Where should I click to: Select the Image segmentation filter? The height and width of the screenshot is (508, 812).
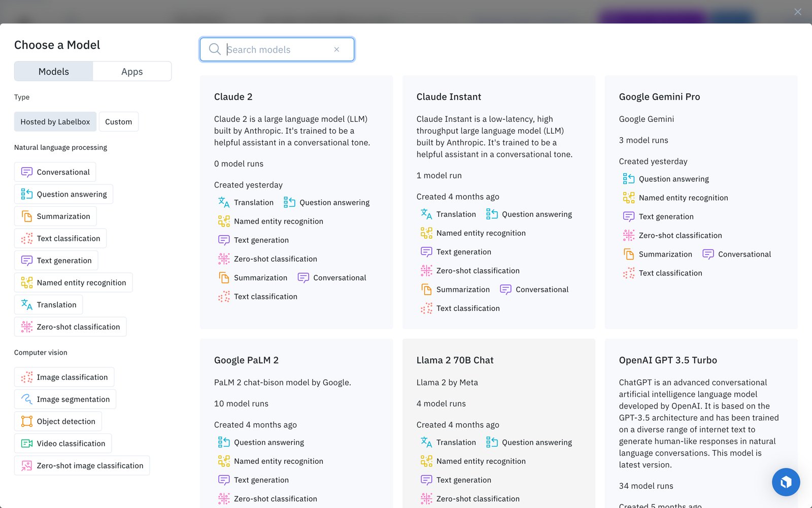pyautogui.click(x=65, y=399)
